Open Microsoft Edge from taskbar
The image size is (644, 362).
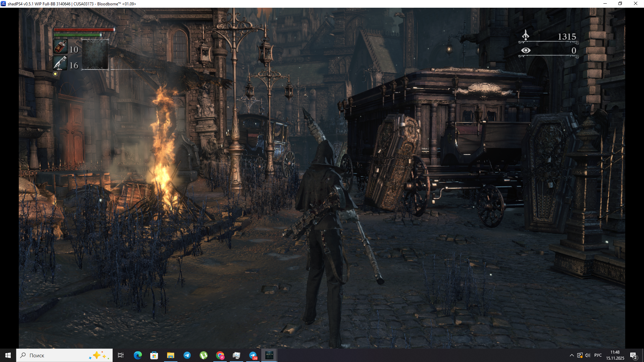click(x=138, y=355)
